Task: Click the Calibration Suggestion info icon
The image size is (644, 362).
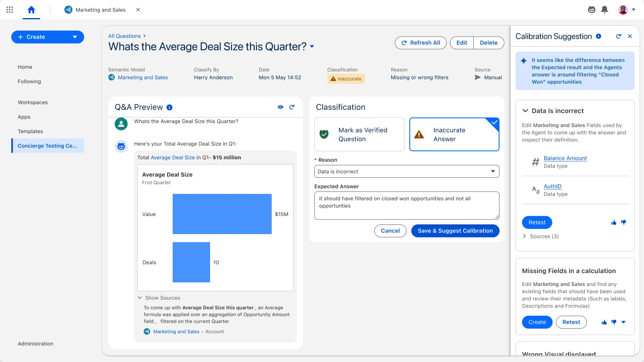Action: click(x=599, y=36)
